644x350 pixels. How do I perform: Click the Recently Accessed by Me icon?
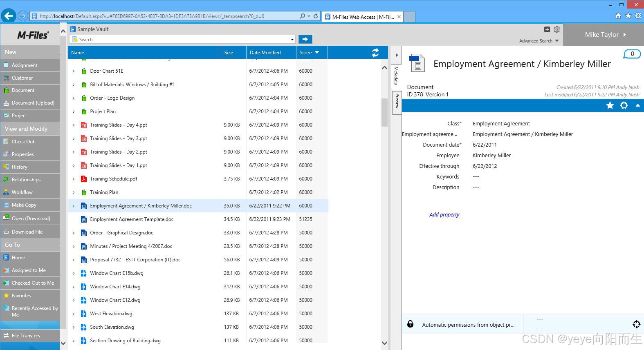pyautogui.click(x=6, y=308)
